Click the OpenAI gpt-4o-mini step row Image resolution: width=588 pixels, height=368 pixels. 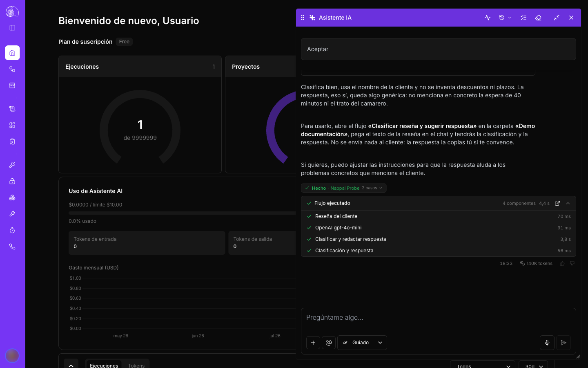(x=439, y=228)
